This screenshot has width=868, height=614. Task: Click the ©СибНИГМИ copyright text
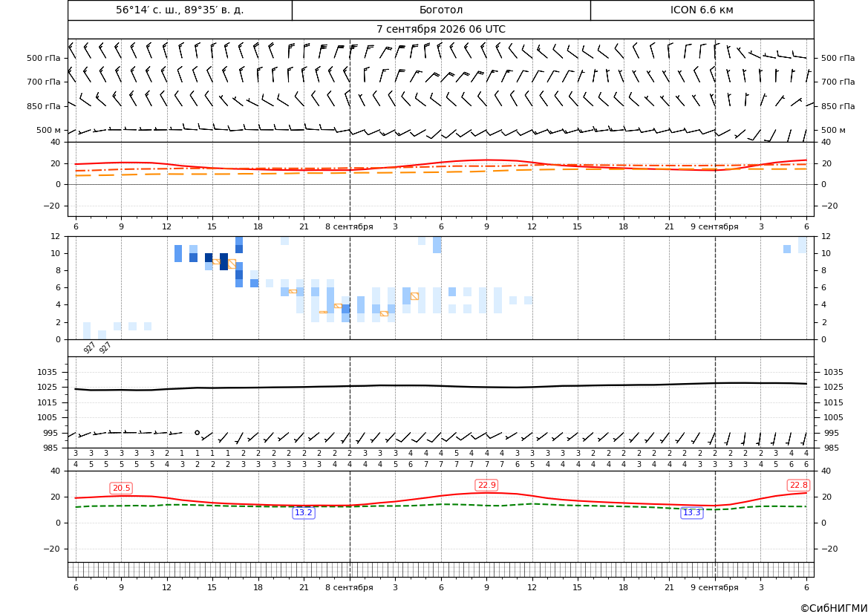click(x=834, y=608)
